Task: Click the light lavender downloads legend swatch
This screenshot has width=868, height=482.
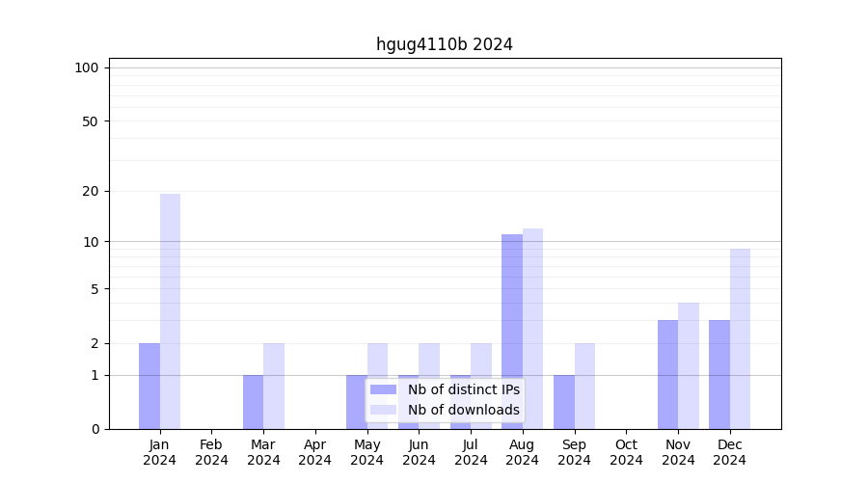Action: (x=383, y=410)
